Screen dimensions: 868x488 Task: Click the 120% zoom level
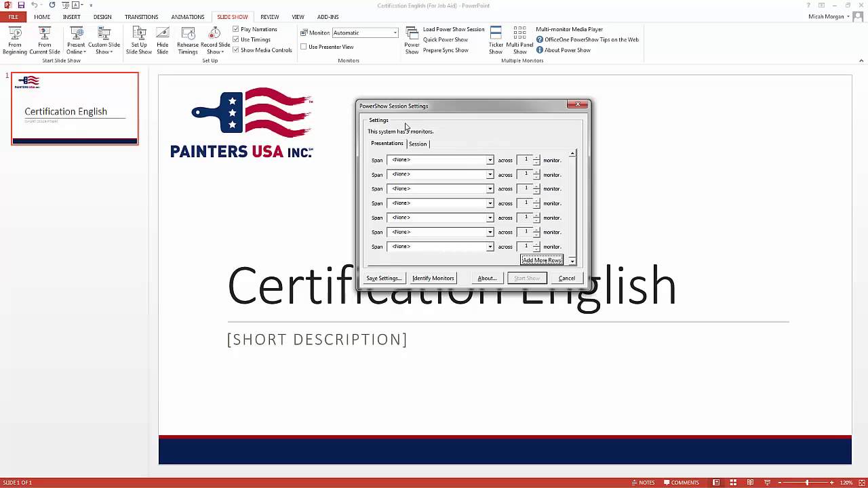pyautogui.click(x=846, y=483)
